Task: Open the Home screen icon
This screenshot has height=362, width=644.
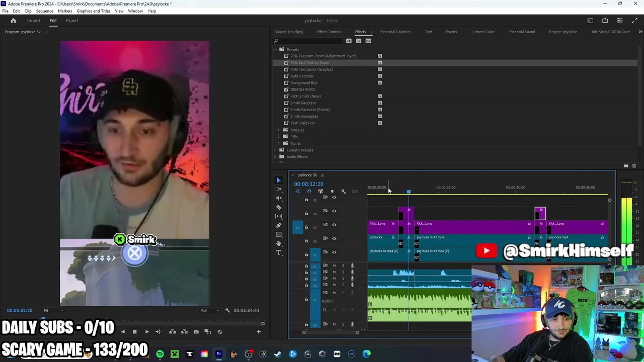Action: coord(14,21)
